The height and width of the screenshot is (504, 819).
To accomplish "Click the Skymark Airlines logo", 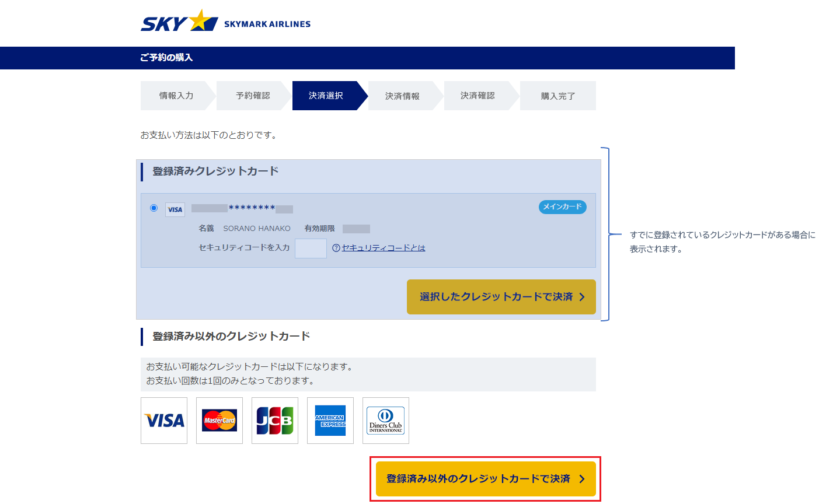I will pyautogui.click(x=225, y=22).
